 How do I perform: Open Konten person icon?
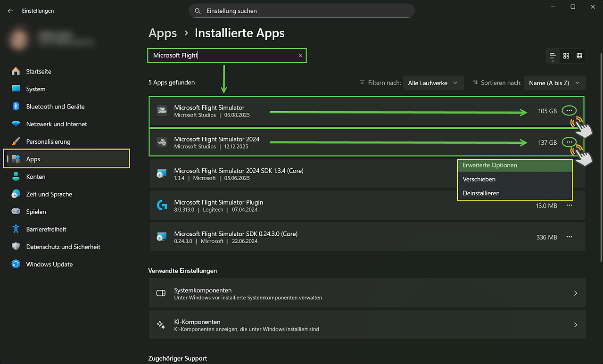click(x=16, y=176)
